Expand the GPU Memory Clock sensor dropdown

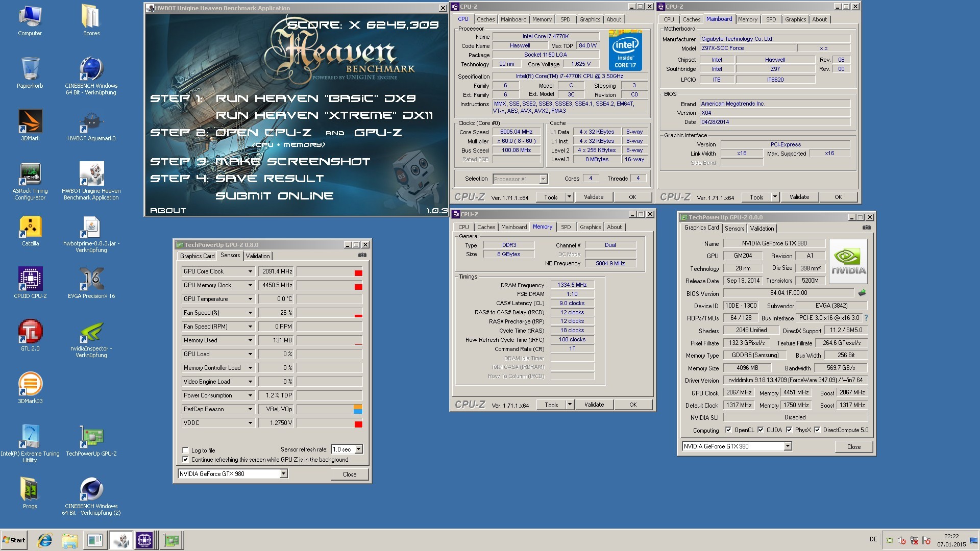(250, 285)
